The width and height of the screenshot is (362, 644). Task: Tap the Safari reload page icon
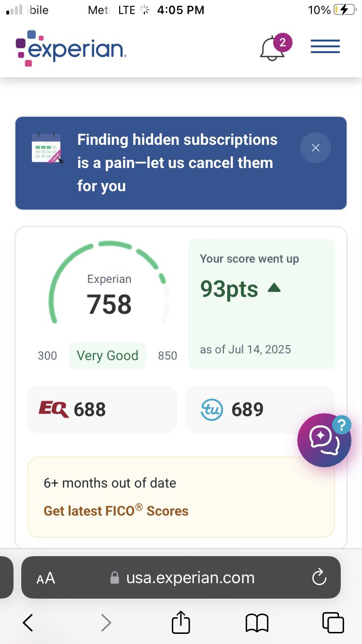coord(320,577)
